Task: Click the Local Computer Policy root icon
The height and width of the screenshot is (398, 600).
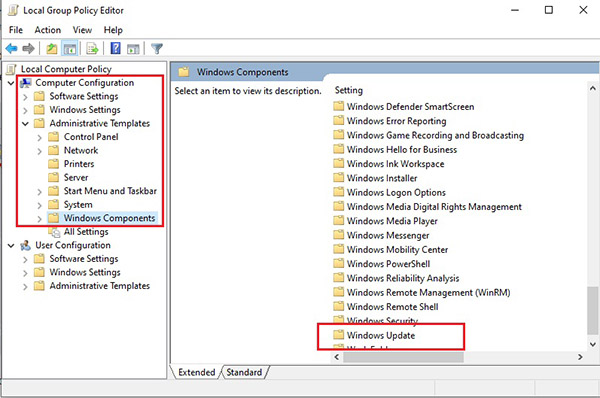Action: coord(12,69)
